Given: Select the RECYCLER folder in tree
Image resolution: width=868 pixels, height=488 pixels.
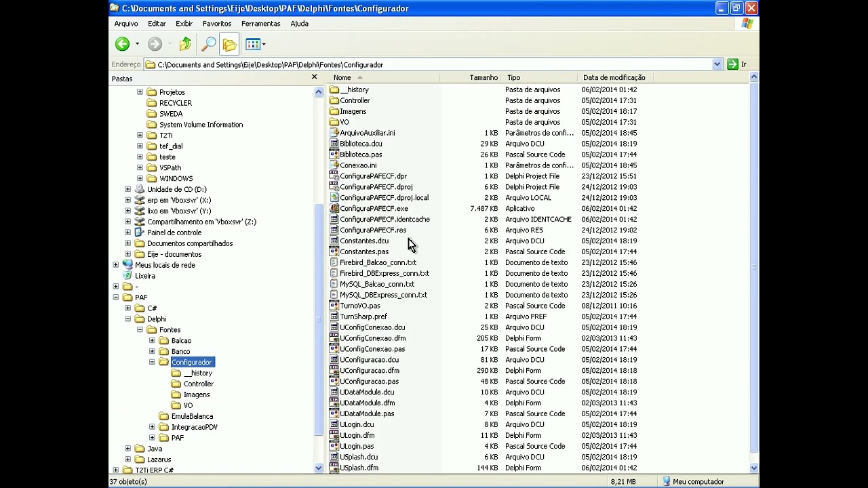Looking at the screenshot, I should tap(175, 103).
